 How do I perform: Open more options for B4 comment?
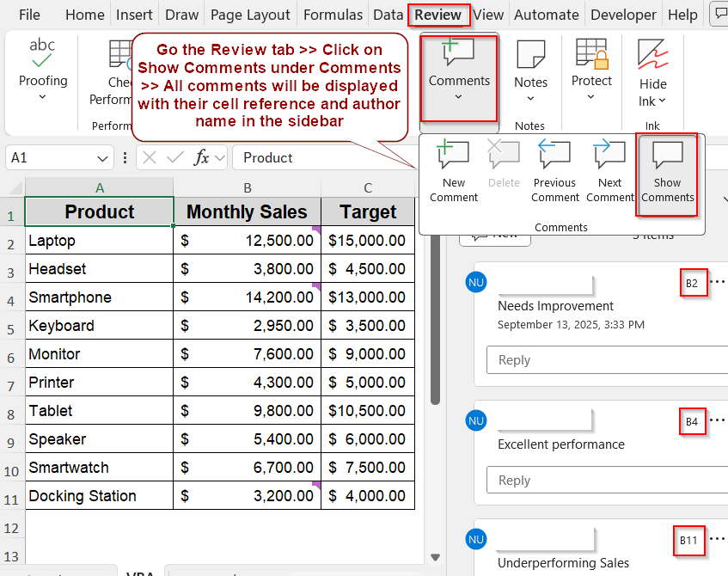pos(718,420)
